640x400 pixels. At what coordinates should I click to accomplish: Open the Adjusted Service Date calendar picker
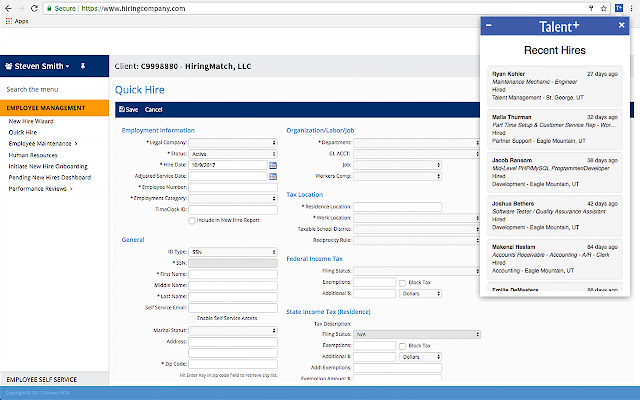click(272, 176)
